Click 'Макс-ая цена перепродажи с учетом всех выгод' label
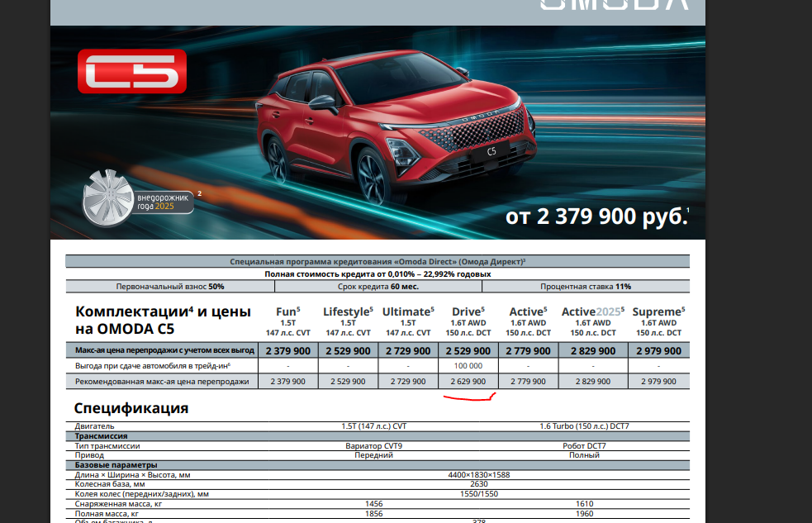812x523 pixels. 164,350
